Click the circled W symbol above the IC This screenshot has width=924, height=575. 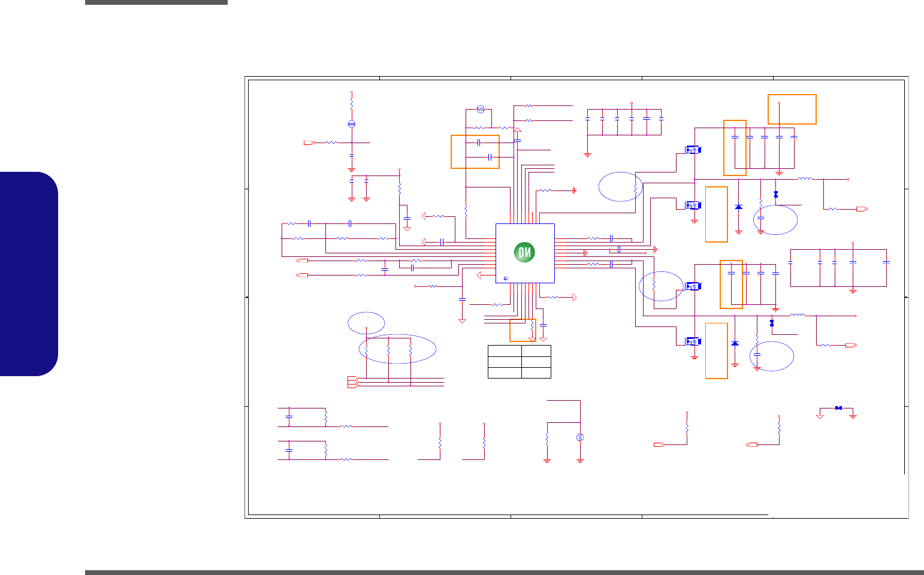pyautogui.click(x=480, y=109)
